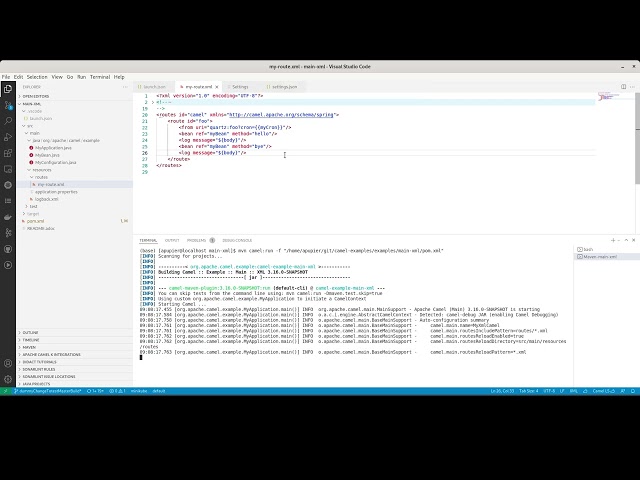Click the remote indicator in status bar
The image size is (640, 480).
pos(5,391)
